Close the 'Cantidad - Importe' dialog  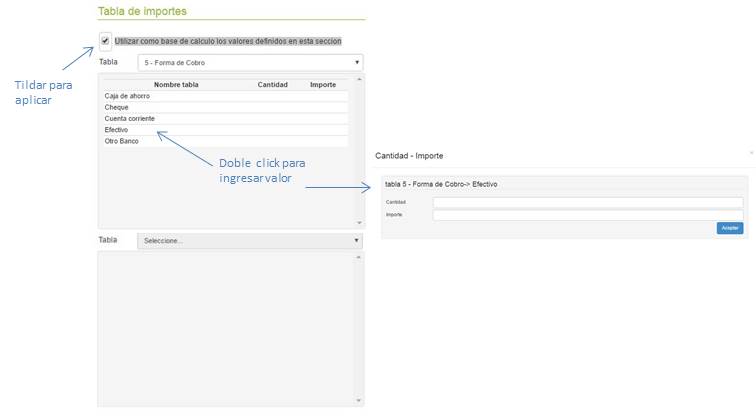(750, 151)
